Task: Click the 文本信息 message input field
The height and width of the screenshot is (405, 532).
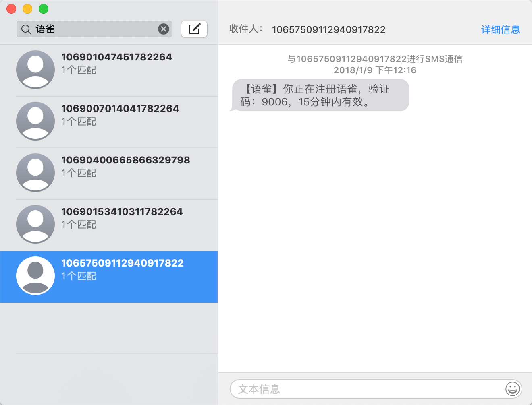Action: (x=376, y=389)
